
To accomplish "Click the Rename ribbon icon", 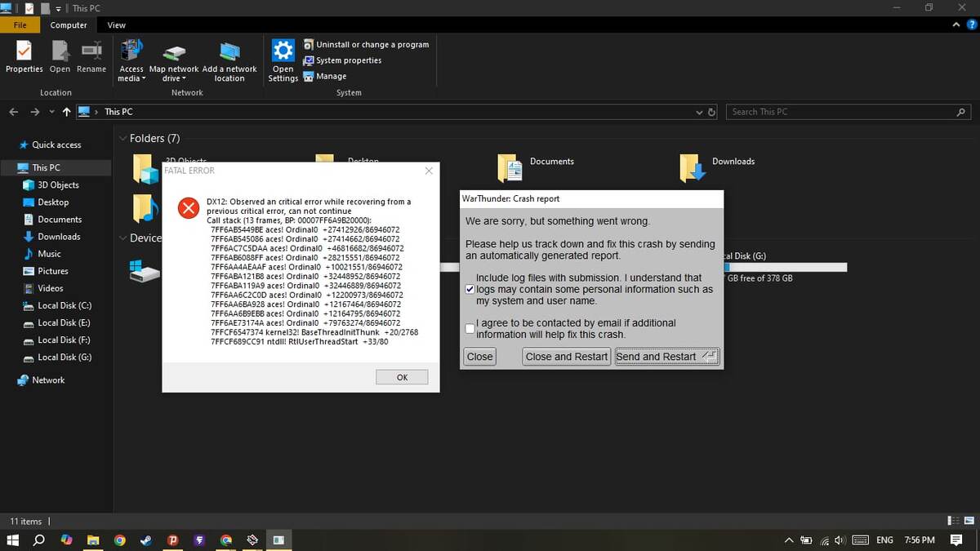I will coord(91,57).
